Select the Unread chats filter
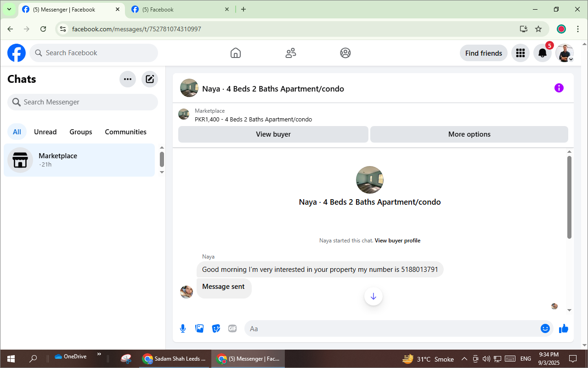The width and height of the screenshot is (588, 368). (x=45, y=132)
